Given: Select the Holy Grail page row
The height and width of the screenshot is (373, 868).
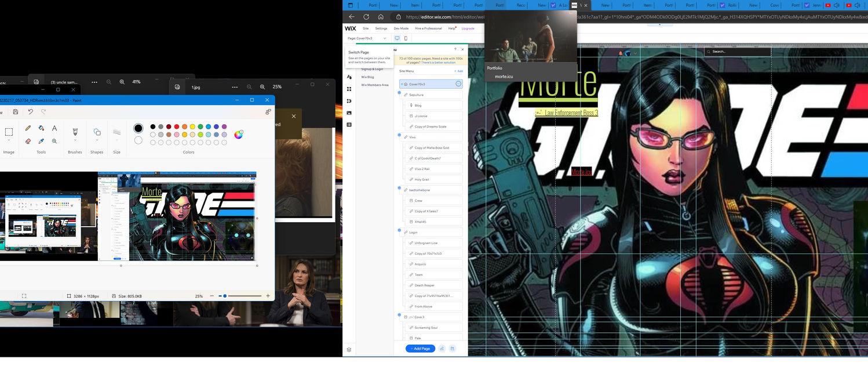Looking at the screenshot, I should point(435,179).
